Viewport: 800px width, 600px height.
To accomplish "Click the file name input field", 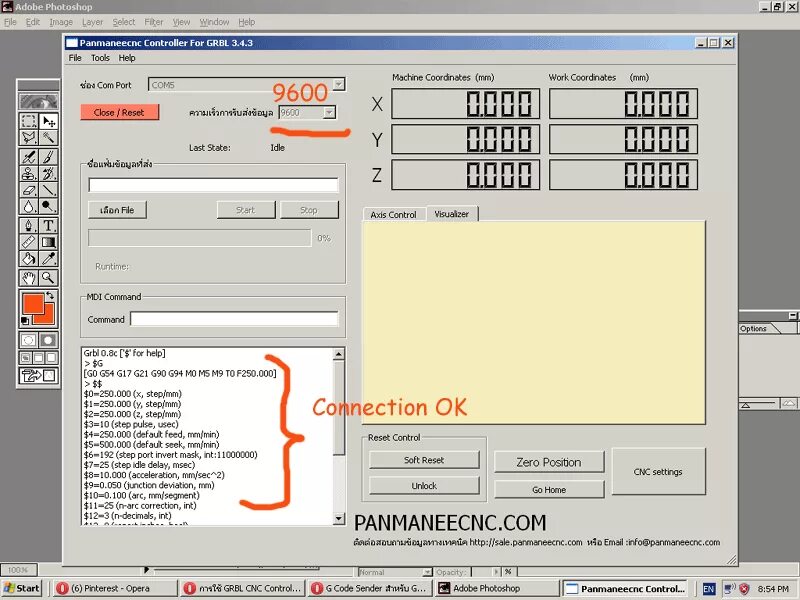I will 213,185.
